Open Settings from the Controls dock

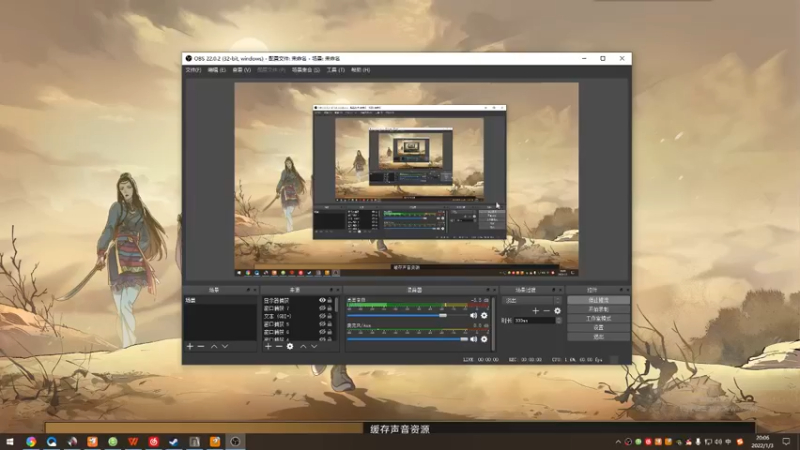pyautogui.click(x=598, y=328)
